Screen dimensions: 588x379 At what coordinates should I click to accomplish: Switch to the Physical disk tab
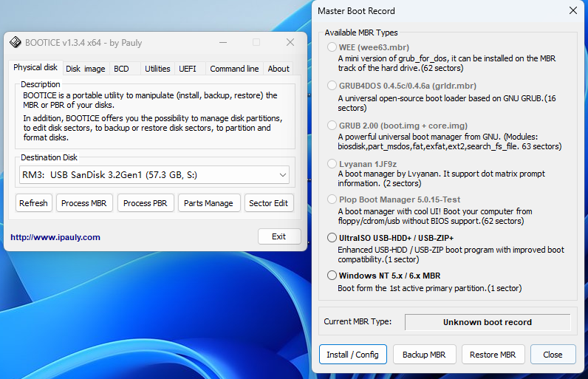tap(35, 67)
